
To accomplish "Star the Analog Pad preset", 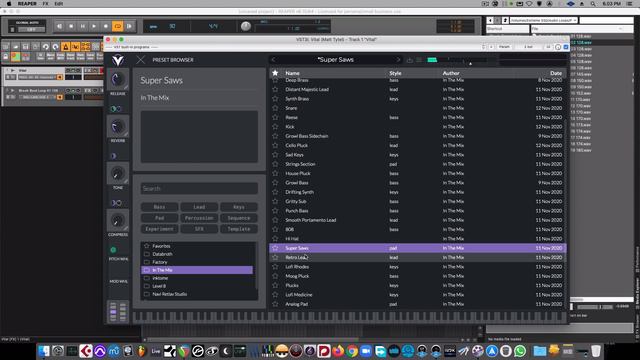I will pyautogui.click(x=275, y=304).
